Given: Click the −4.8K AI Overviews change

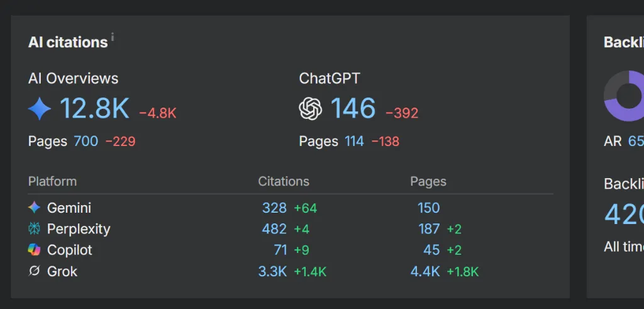Looking at the screenshot, I should click(158, 113).
